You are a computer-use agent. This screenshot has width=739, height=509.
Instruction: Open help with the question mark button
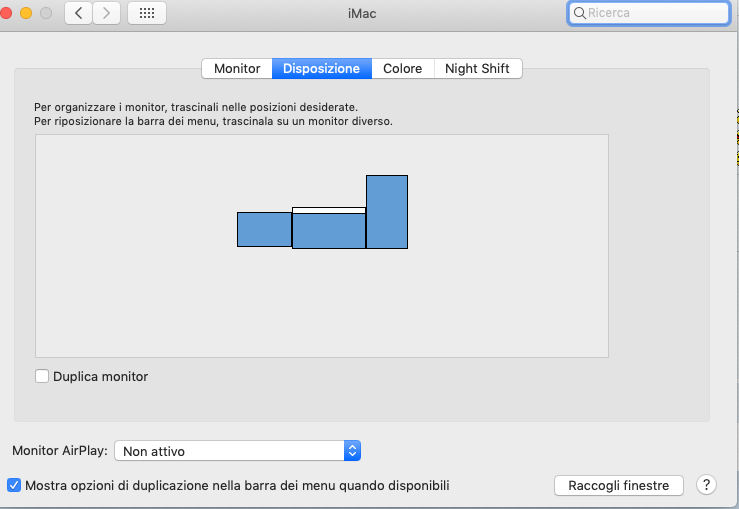706,485
